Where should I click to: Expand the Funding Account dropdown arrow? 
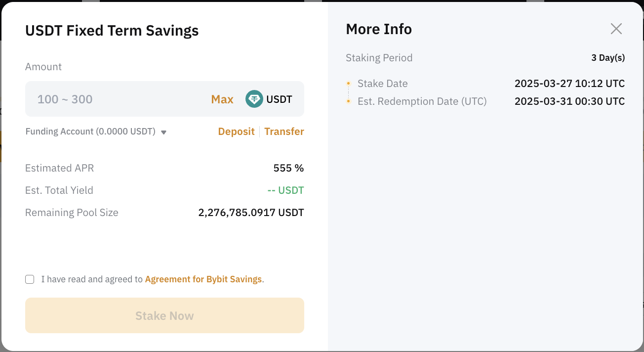click(x=163, y=132)
